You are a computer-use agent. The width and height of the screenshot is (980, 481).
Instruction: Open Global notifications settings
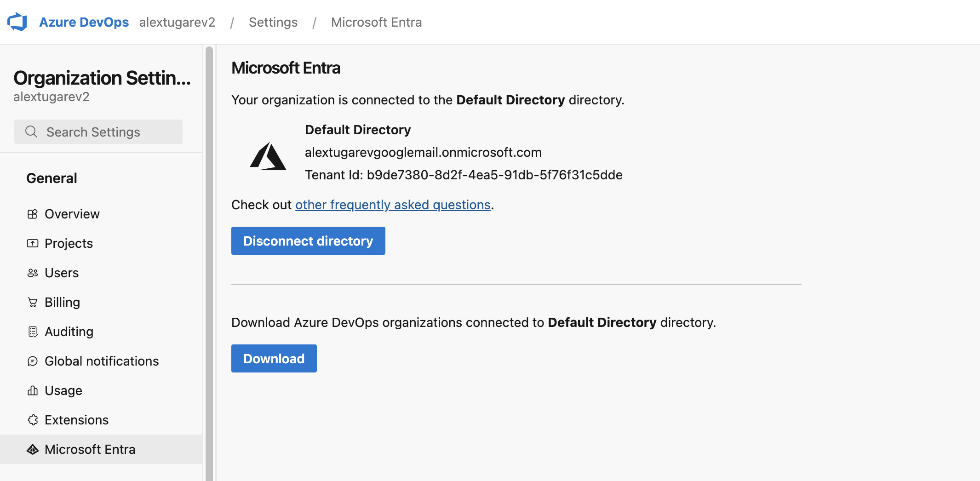pyautogui.click(x=102, y=361)
